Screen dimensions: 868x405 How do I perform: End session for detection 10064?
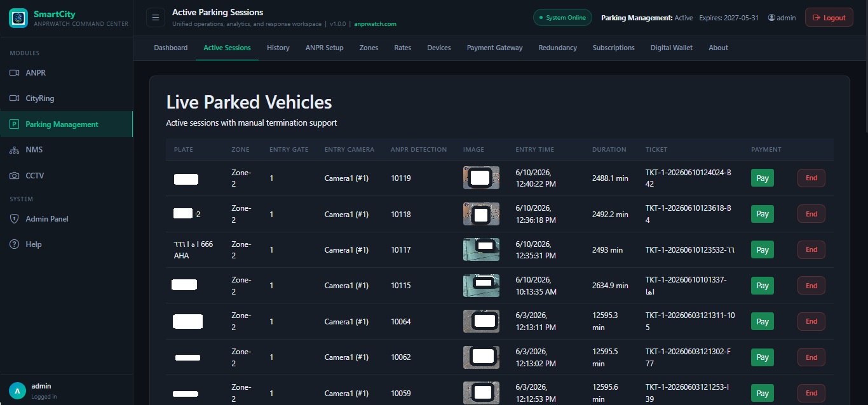[x=811, y=322]
